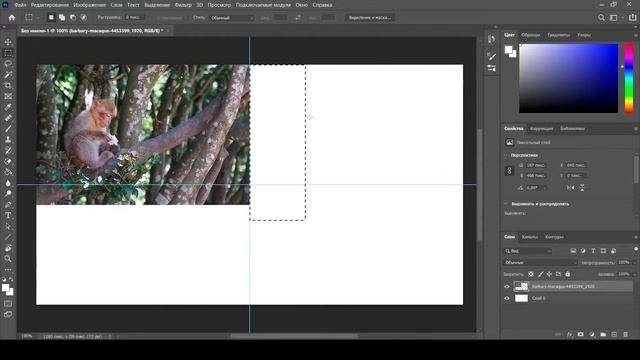640x360 pixels.
Task: Toggle pixel layer filter icon
Action: click(573, 251)
